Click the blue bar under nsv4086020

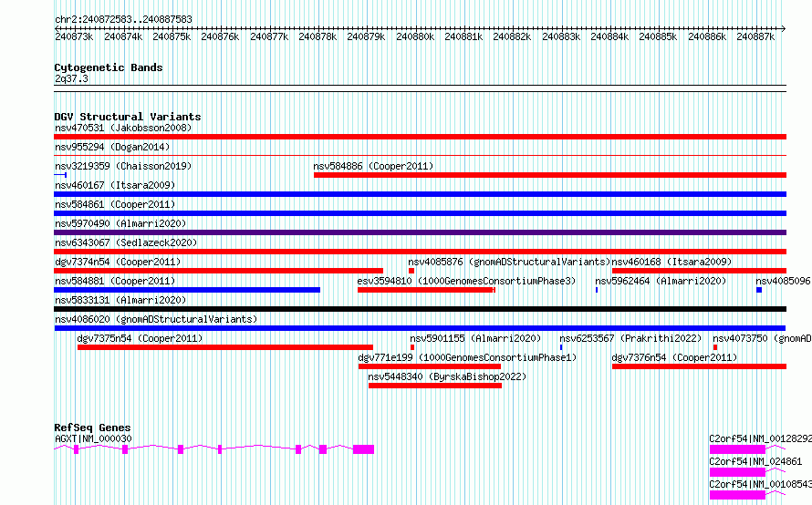tap(420, 328)
